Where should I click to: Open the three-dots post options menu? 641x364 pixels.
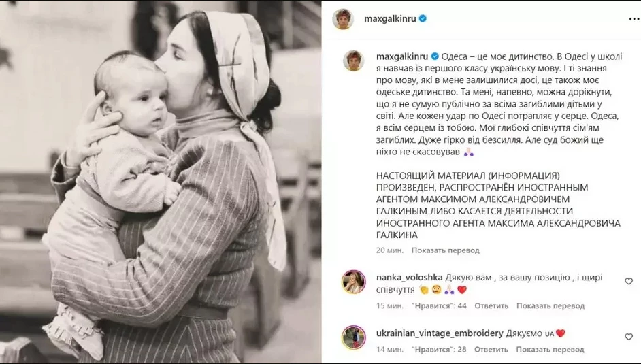tap(634, 19)
